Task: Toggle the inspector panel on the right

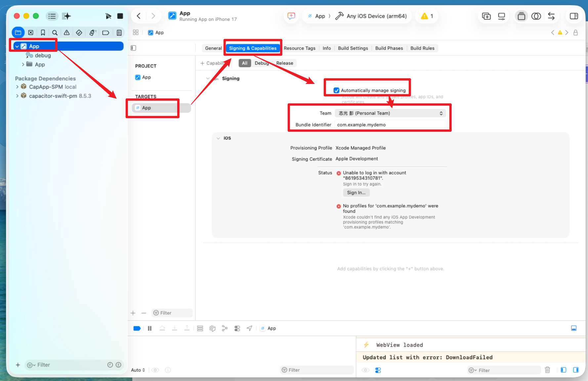Action: (x=574, y=16)
